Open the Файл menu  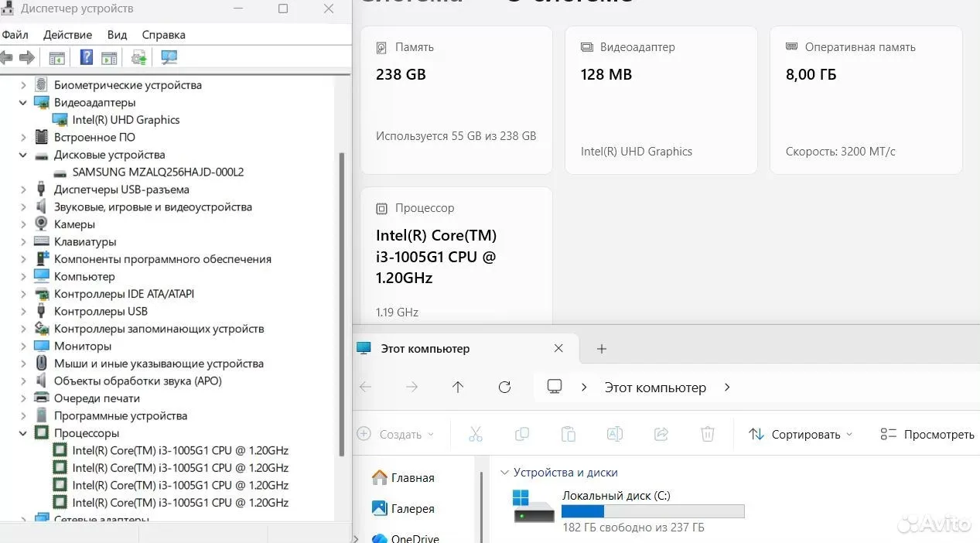[15, 35]
